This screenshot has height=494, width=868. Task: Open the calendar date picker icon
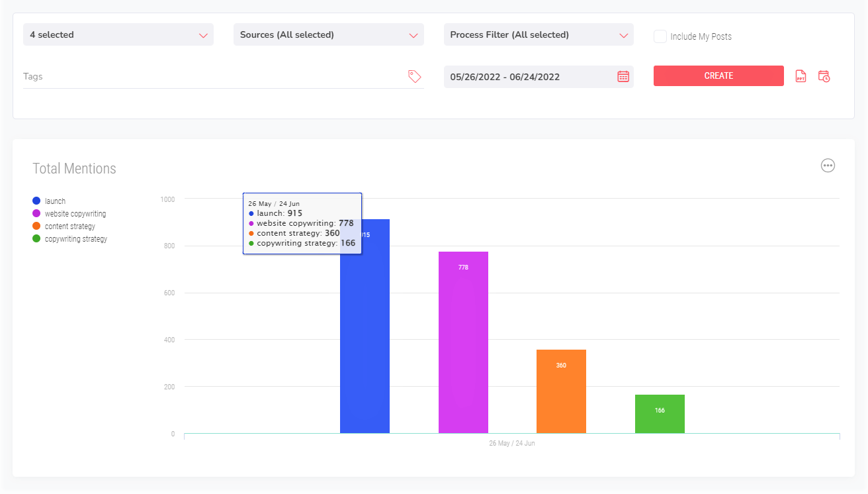pos(623,76)
